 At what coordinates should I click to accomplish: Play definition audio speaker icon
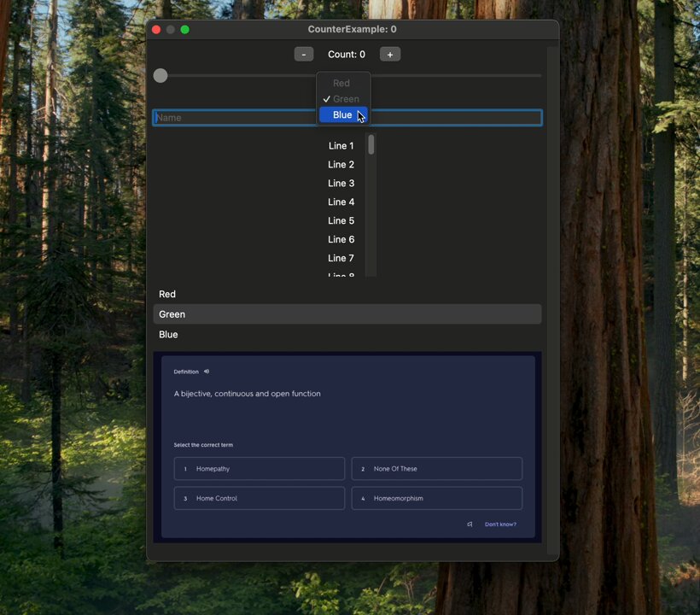(x=207, y=372)
